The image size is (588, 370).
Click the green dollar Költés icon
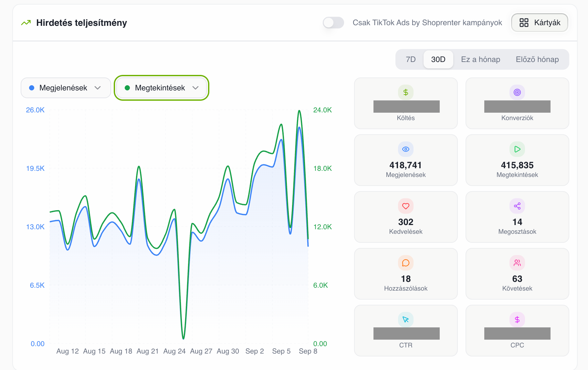(406, 92)
